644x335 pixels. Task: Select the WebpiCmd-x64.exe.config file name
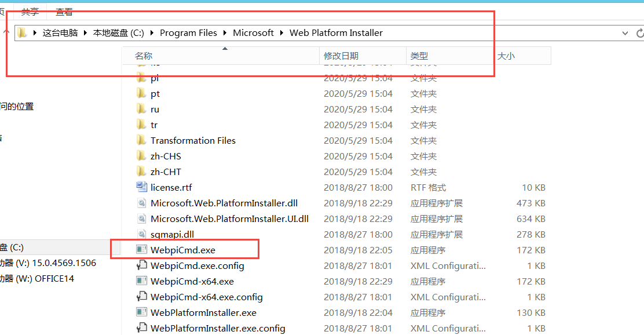(207, 297)
